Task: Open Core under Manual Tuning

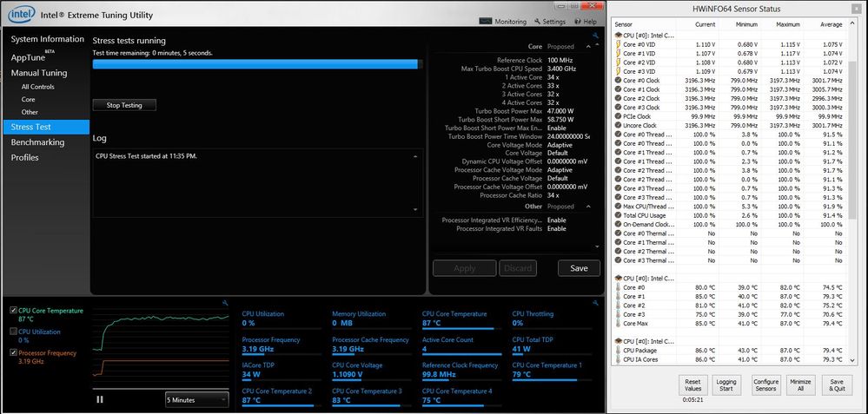Action: point(28,100)
